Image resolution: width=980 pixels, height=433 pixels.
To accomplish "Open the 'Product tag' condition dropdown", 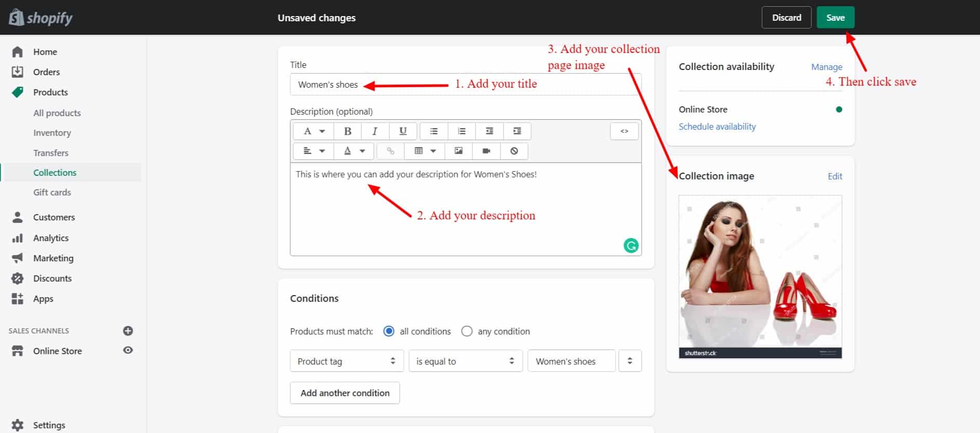I will (346, 361).
